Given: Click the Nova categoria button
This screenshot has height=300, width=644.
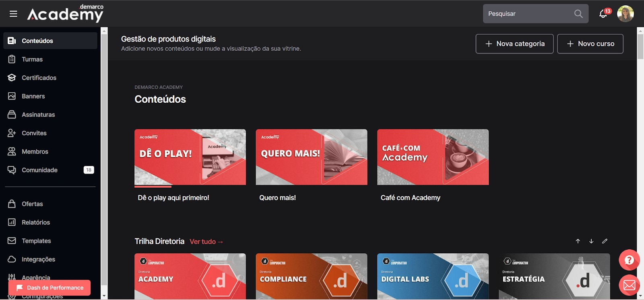Looking at the screenshot, I should coord(514,43).
